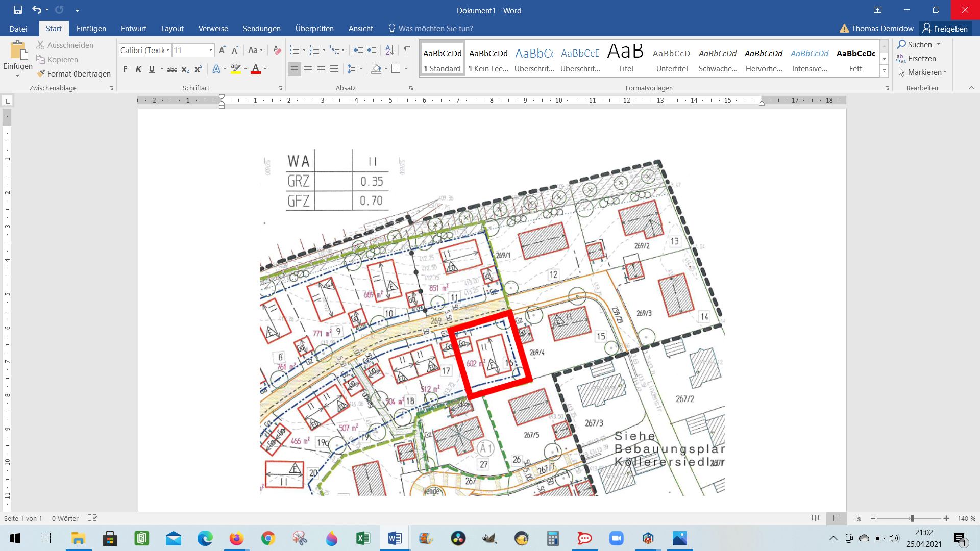Click the red font color swatch
The image size is (980, 551).
(x=256, y=69)
